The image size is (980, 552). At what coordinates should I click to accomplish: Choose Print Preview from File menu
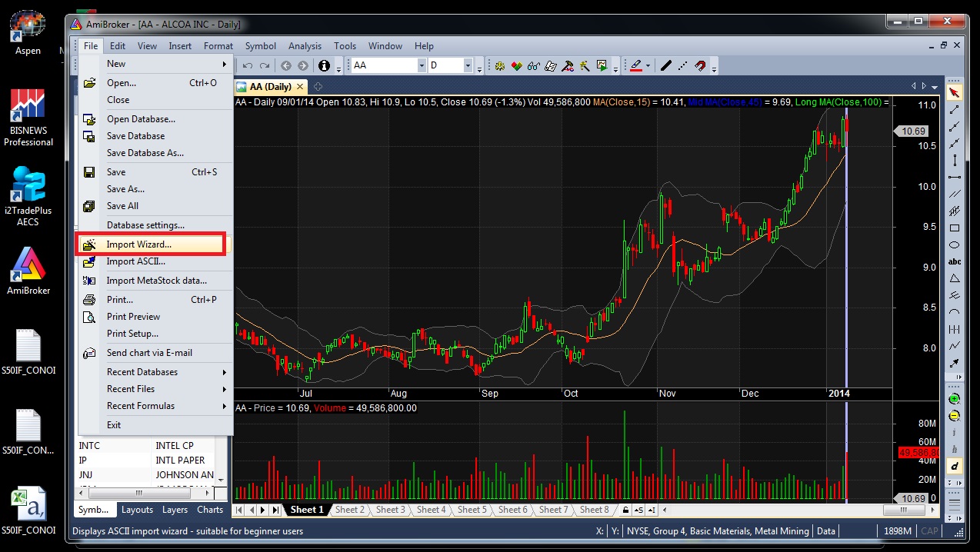pyautogui.click(x=155, y=317)
